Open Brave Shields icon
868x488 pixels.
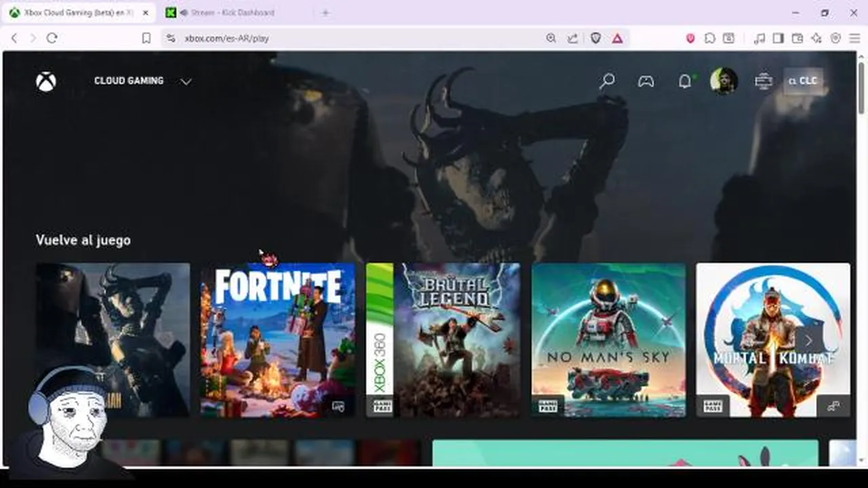pos(595,39)
